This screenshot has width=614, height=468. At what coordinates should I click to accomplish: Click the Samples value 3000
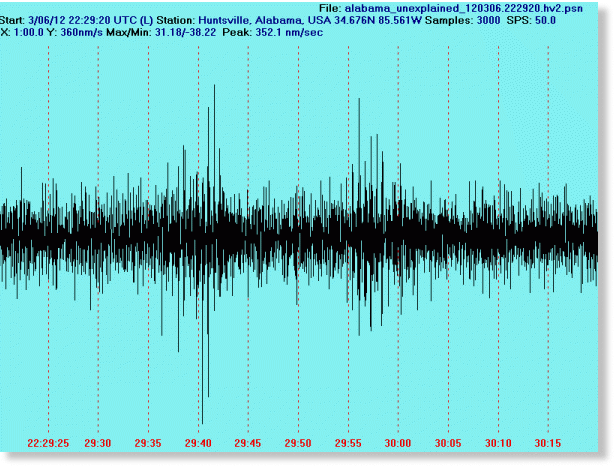pyautogui.click(x=488, y=20)
